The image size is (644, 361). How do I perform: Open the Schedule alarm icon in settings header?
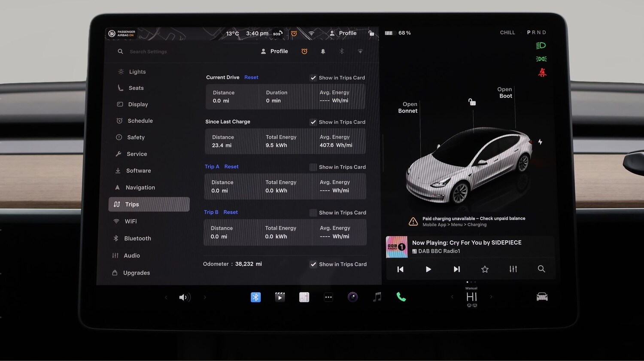click(x=304, y=51)
